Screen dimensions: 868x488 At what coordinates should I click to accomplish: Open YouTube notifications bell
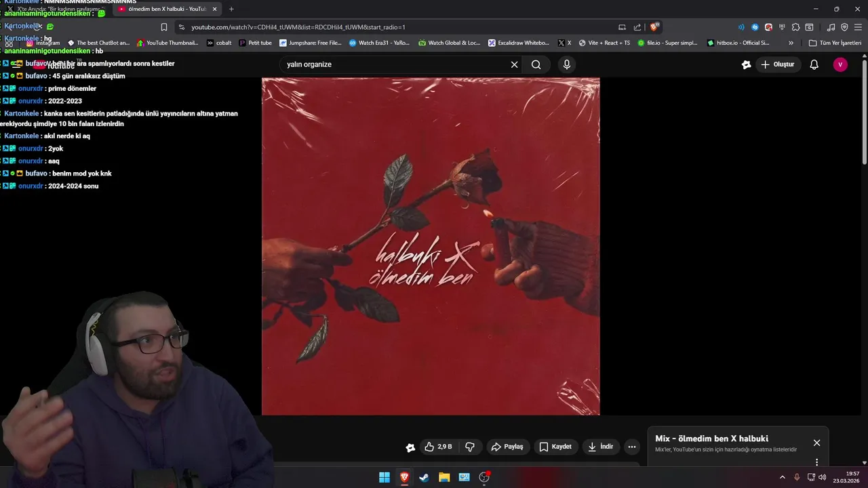click(814, 64)
